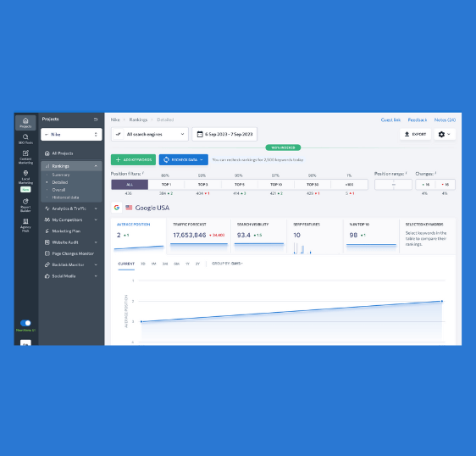Select the TOP 1 position filter
The image size is (476, 456).
(x=166, y=185)
